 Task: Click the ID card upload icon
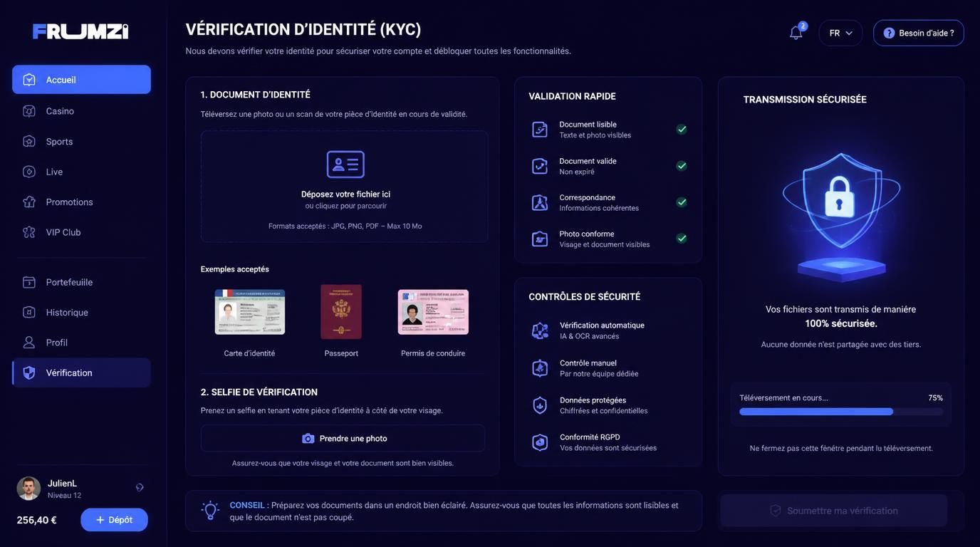click(345, 165)
